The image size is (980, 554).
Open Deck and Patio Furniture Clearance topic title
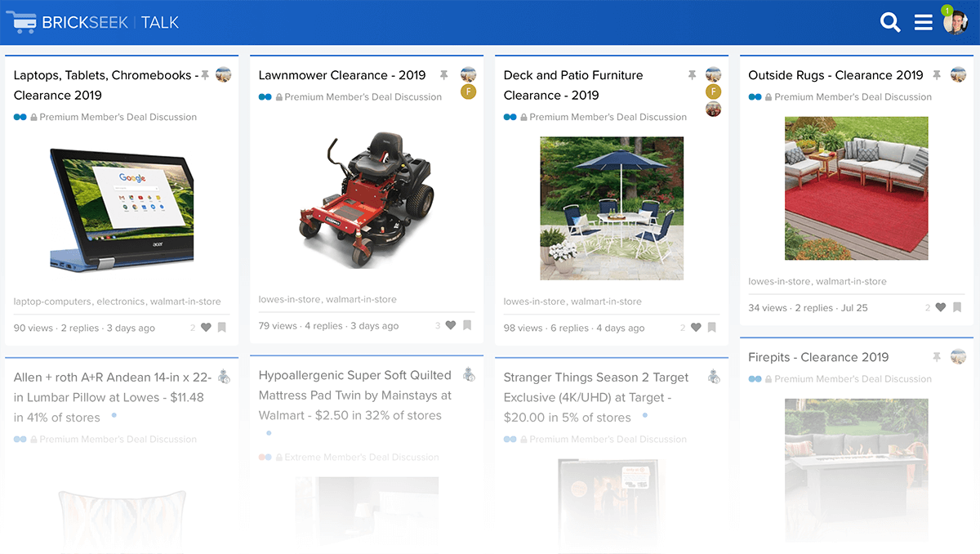[x=573, y=85]
